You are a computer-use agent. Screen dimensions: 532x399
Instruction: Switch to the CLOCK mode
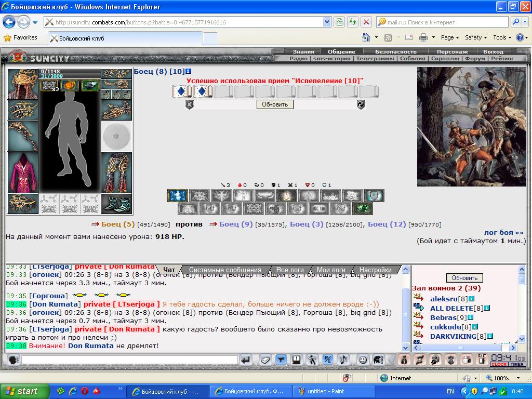click(499, 364)
